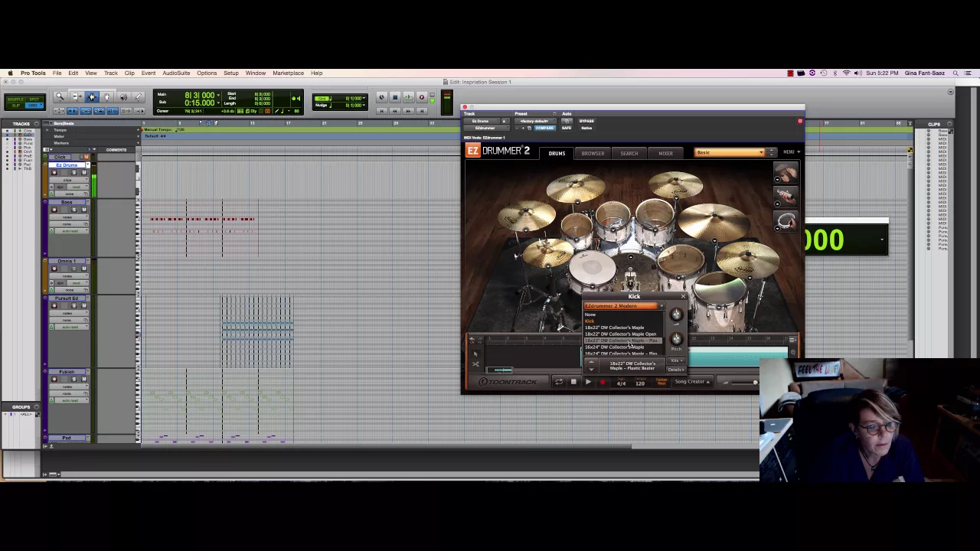Click the Kick Pitch knob
This screenshot has width=980, height=551.
pos(676,339)
